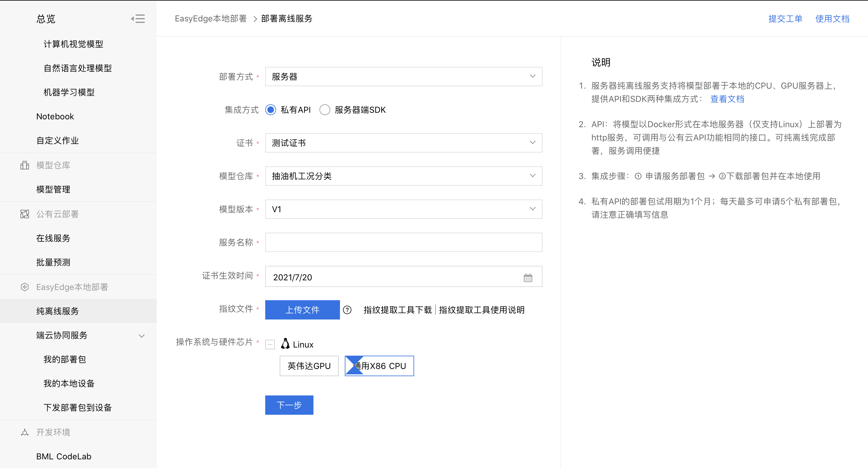Open the 部署方式 dropdown showing 服务器
The height and width of the screenshot is (469, 868).
404,77
